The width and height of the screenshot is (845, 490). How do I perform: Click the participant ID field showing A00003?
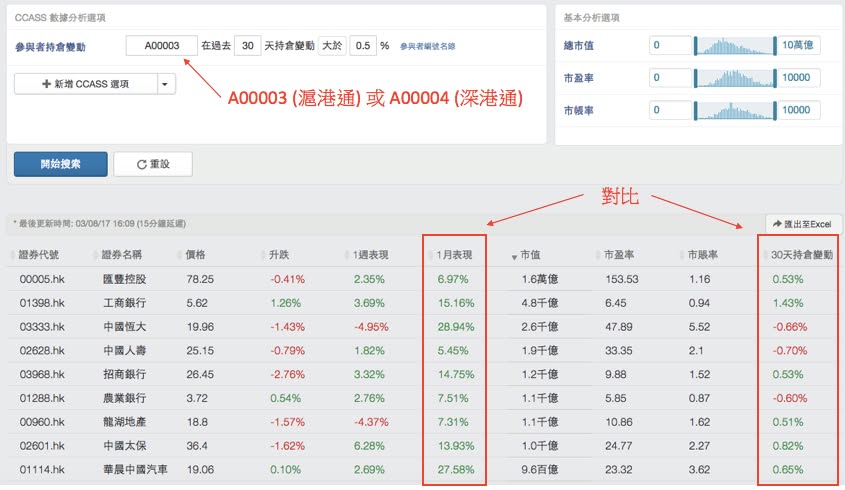pos(162,46)
